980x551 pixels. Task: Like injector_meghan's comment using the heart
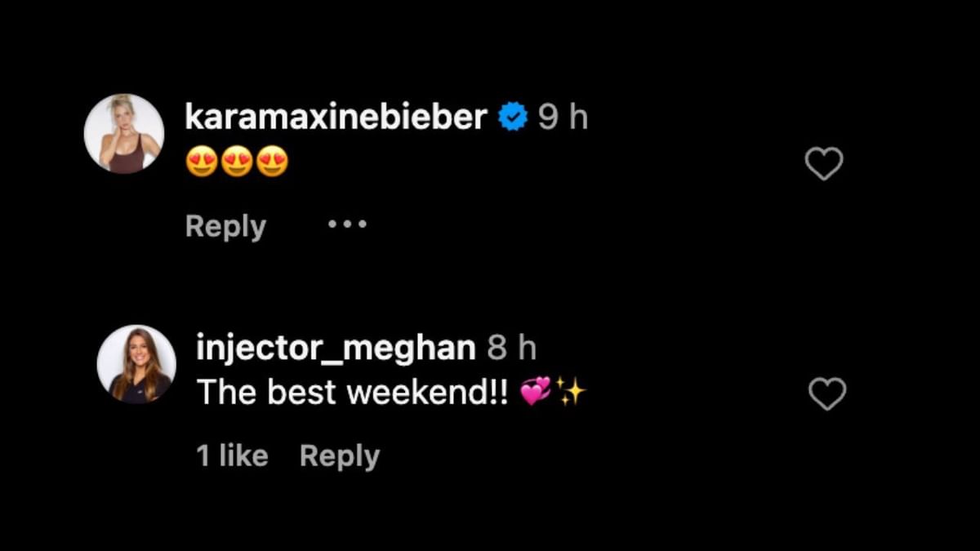(x=826, y=395)
